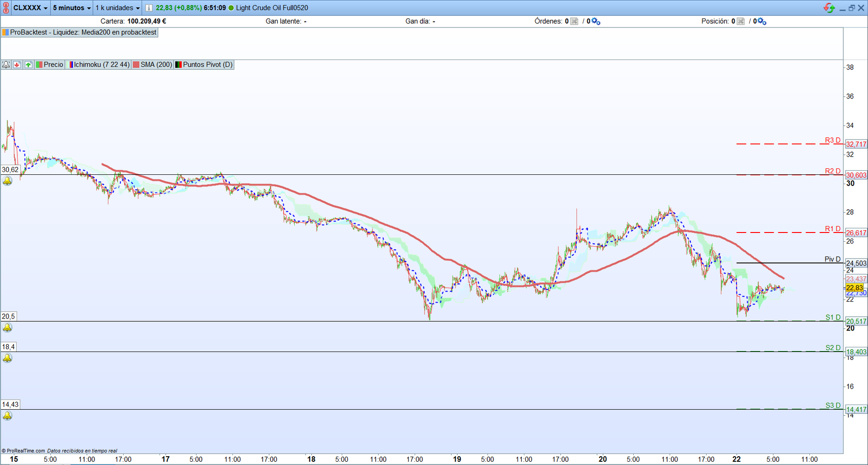
Task: Click the green up arrow buy icon
Action: coord(28,65)
